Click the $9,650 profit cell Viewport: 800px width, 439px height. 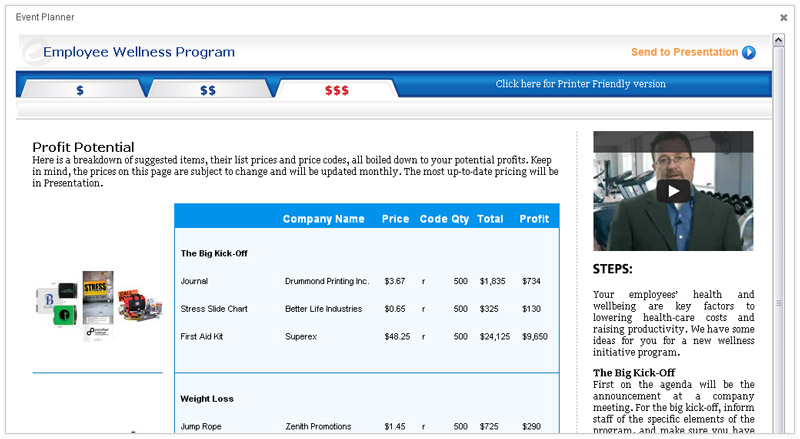click(x=535, y=336)
